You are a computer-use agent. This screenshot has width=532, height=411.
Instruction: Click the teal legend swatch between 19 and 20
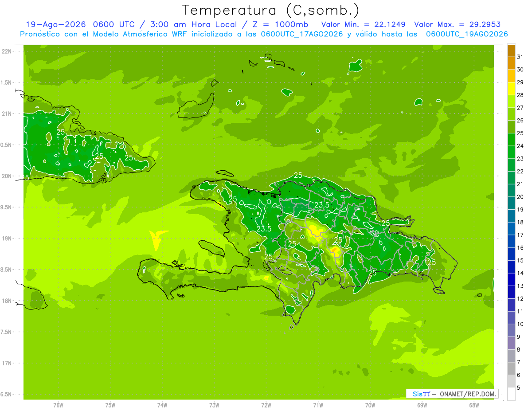(511, 203)
